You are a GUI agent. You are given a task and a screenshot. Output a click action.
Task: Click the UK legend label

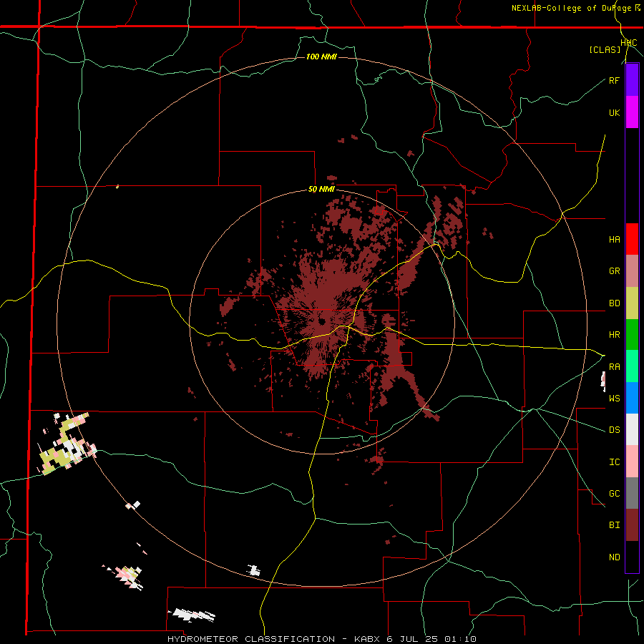pyautogui.click(x=614, y=112)
